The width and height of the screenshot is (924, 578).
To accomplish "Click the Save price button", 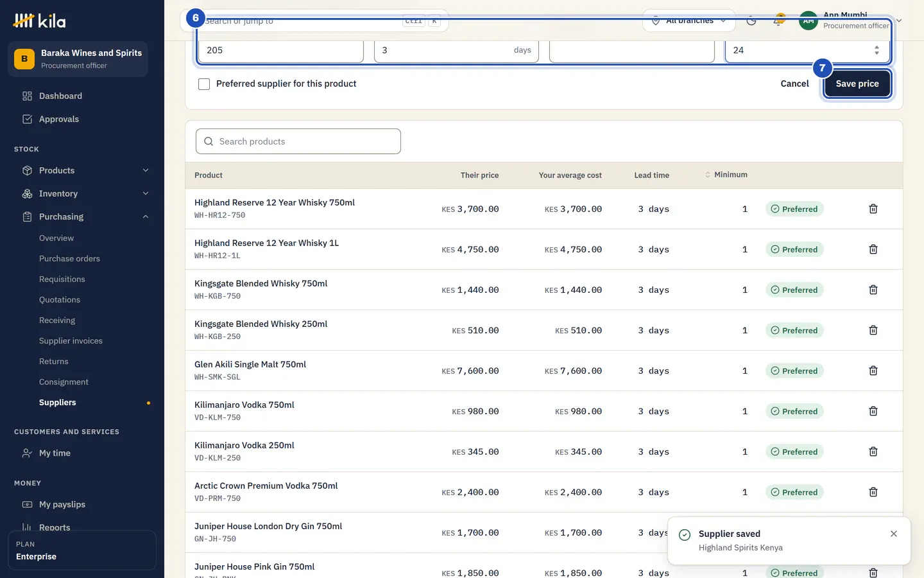I will coord(857,83).
